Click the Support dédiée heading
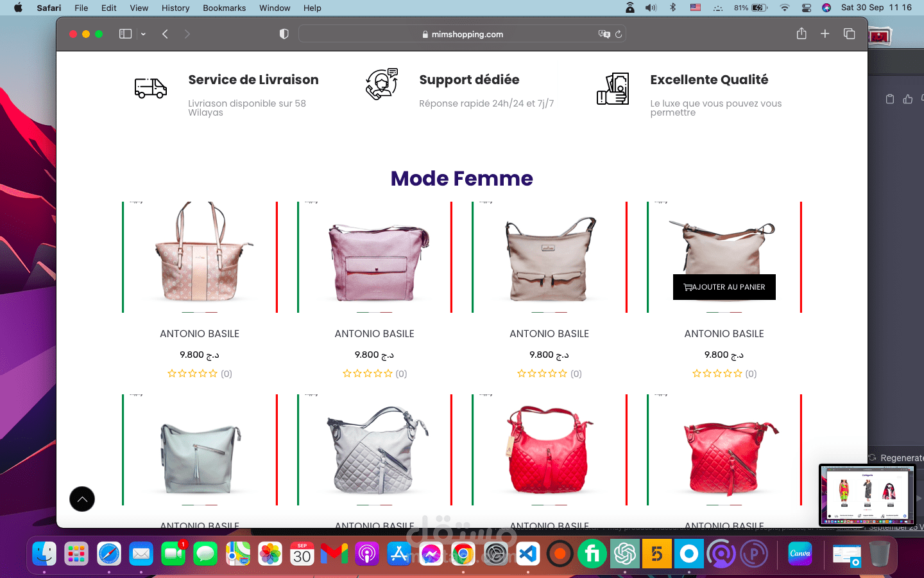The height and width of the screenshot is (578, 924). pyautogui.click(x=469, y=80)
